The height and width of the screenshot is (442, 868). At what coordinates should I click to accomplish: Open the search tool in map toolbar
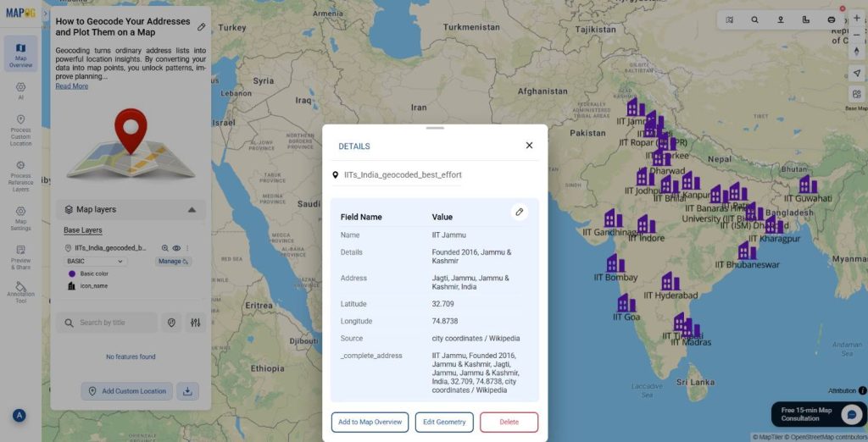click(x=755, y=20)
